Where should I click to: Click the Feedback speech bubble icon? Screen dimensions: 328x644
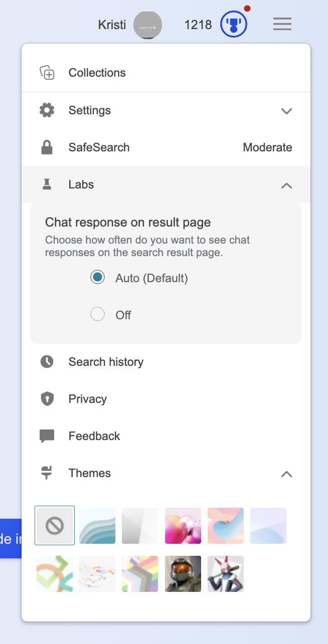pyautogui.click(x=47, y=436)
